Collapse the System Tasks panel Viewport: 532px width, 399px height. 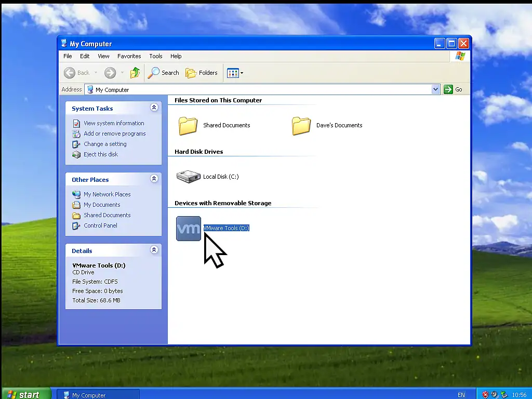pos(154,108)
